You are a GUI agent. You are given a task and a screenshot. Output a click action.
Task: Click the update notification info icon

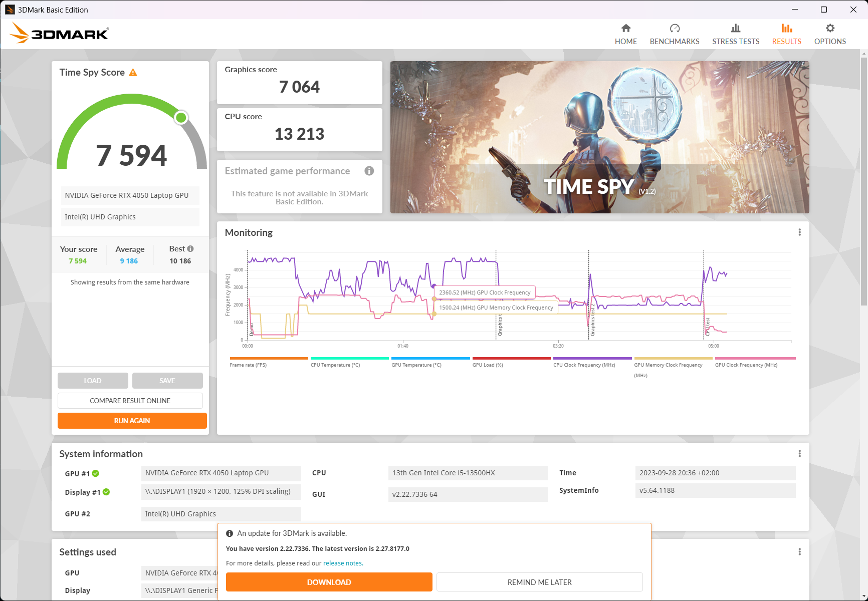[230, 533]
